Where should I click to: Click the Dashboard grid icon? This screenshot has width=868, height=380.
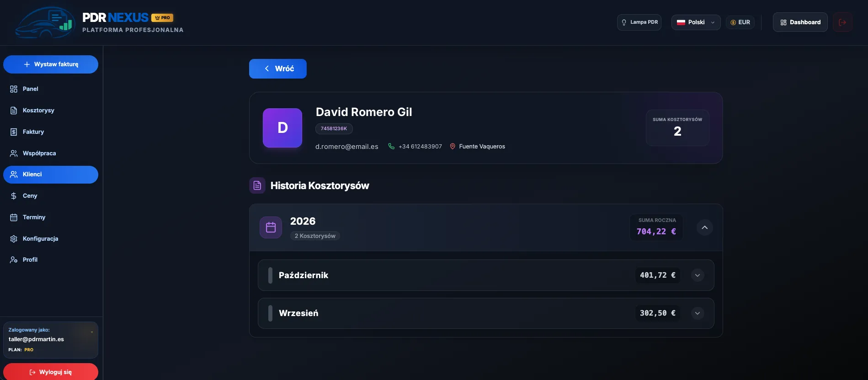783,22
